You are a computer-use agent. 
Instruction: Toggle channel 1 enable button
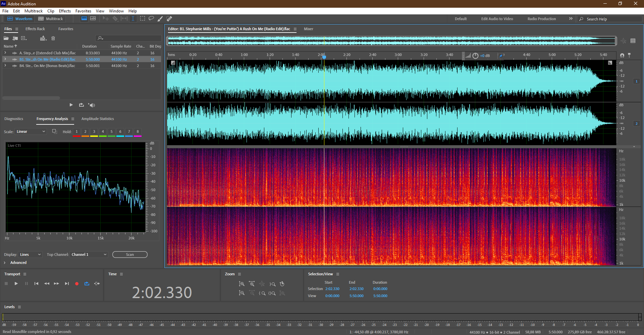(636, 81)
